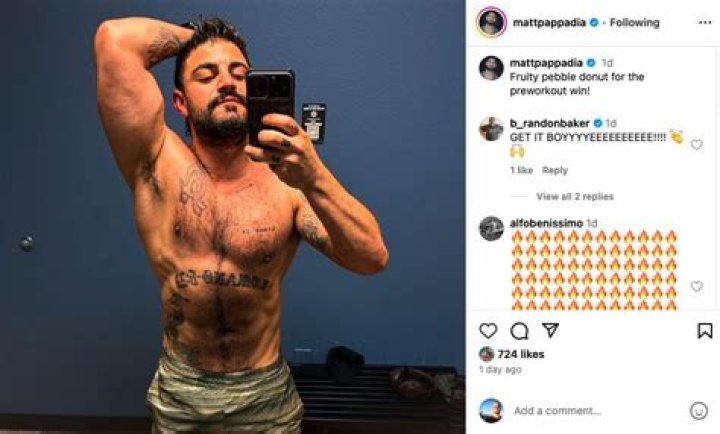Open alfobenissimo's profile avatar
The image size is (720, 434).
pyautogui.click(x=491, y=228)
